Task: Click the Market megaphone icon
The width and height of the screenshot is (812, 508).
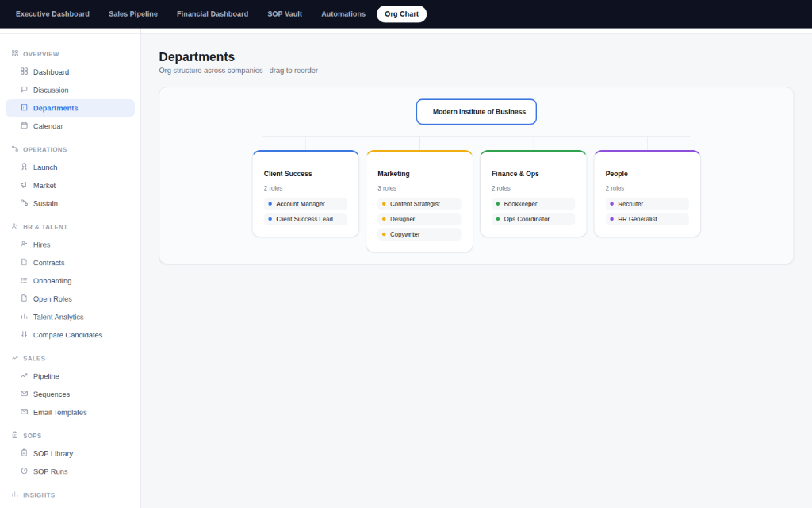Action: point(24,185)
